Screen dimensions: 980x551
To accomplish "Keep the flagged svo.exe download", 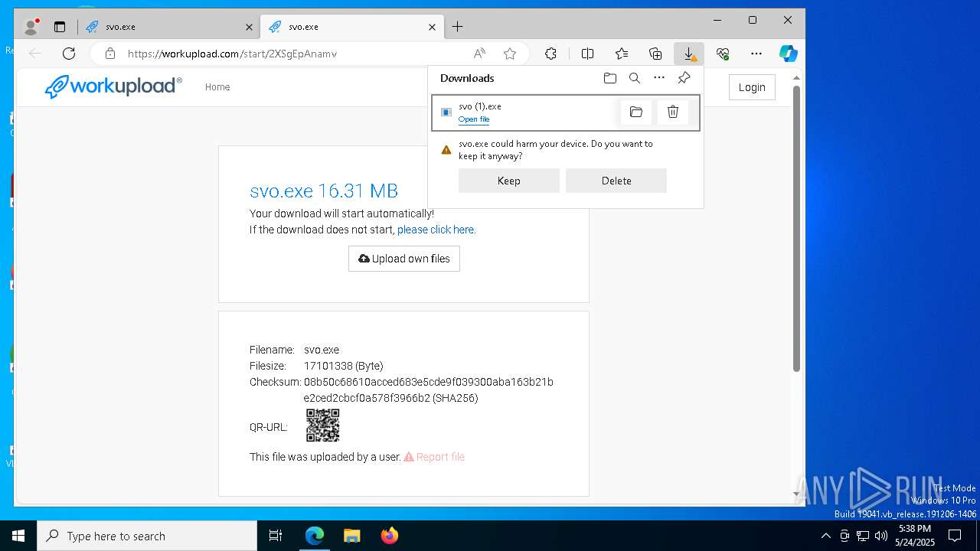I will (x=509, y=181).
